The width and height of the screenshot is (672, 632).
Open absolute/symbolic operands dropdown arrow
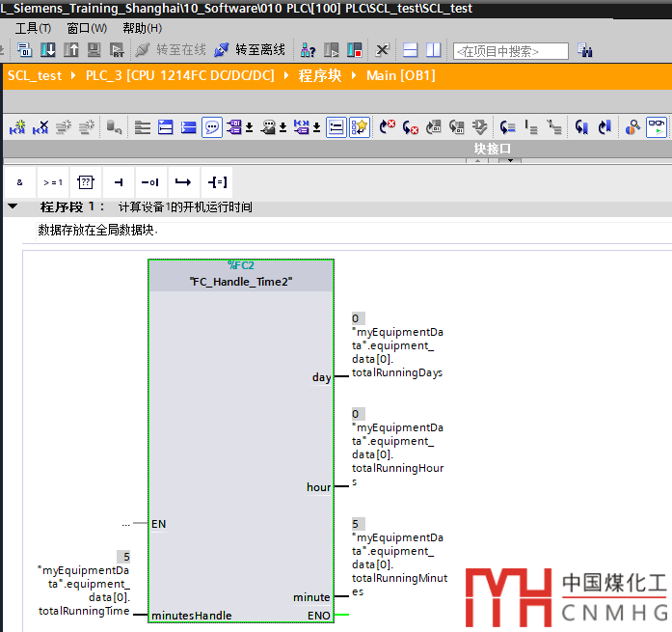coord(249,127)
